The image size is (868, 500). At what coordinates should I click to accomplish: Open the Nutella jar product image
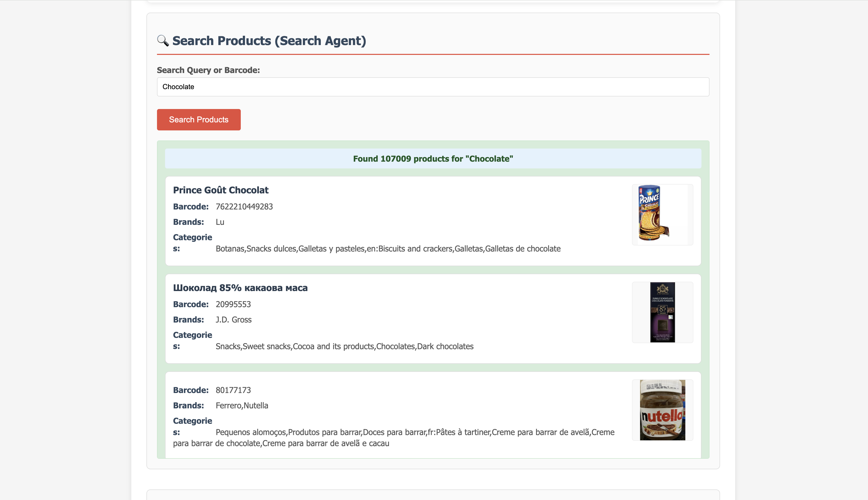tap(662, 410)
